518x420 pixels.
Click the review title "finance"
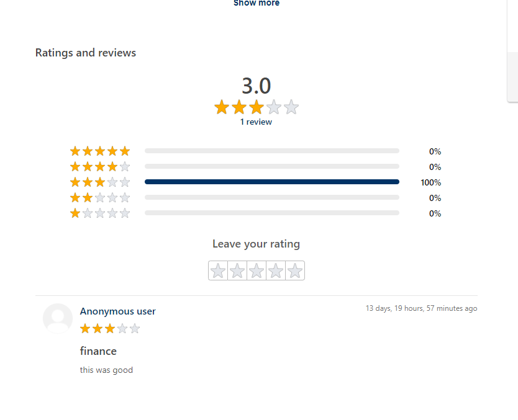pyautogui.click(x=98, y=351)
